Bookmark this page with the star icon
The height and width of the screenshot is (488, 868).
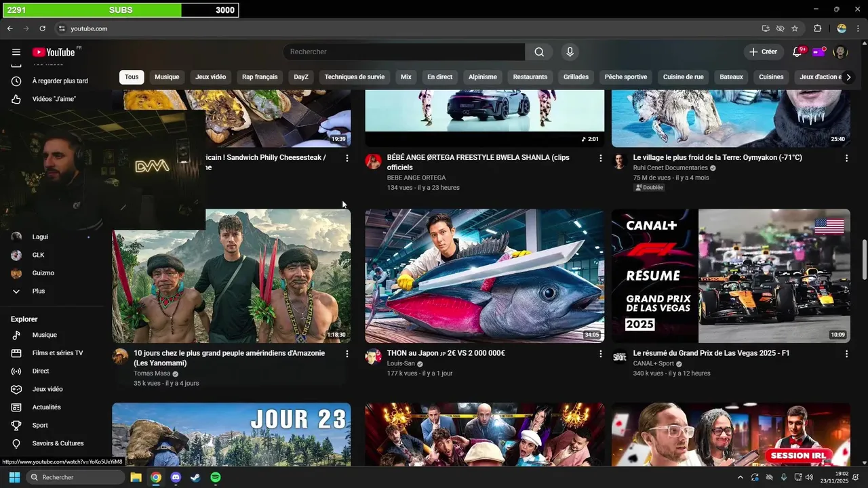pyautogui.click(x=795, y=28)
